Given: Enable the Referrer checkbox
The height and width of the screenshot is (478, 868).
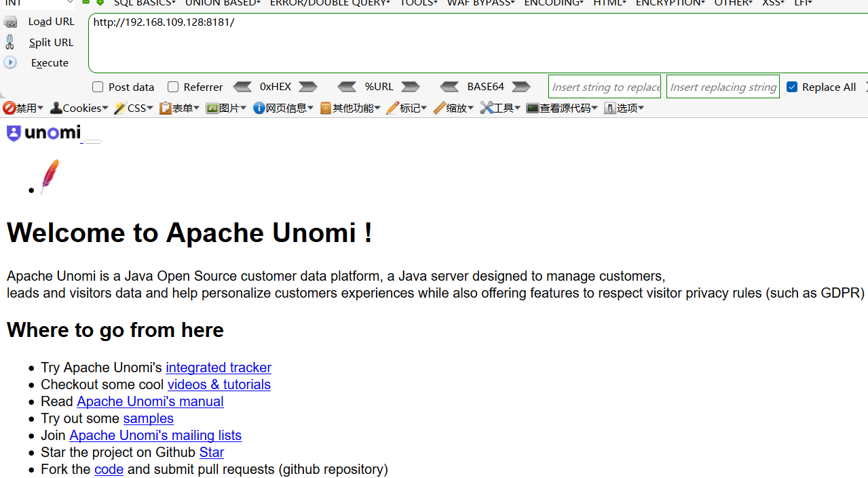Looking at the screenshot, I should click(x=173, y=87).
